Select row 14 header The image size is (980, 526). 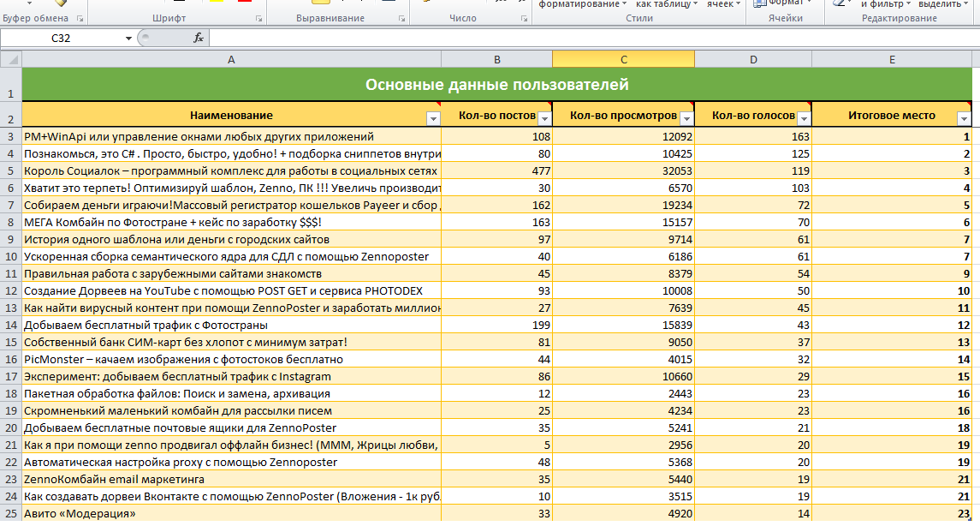point(10,326)
